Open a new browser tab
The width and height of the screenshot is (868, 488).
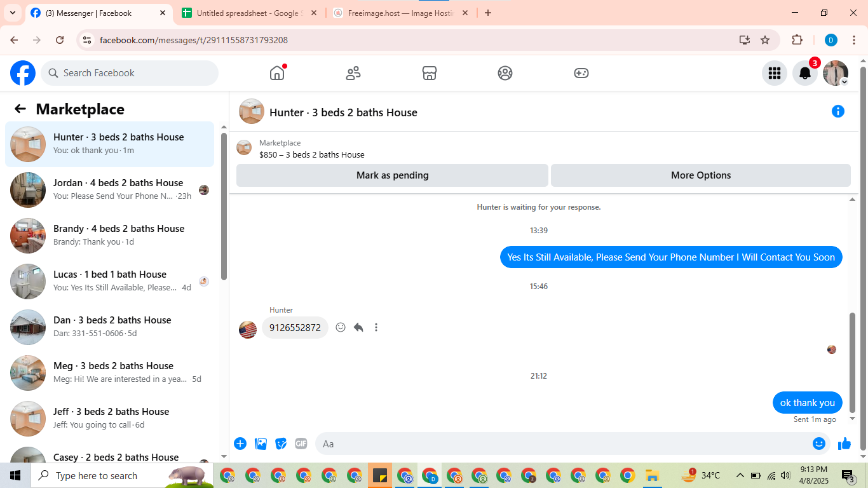point(488,13)
